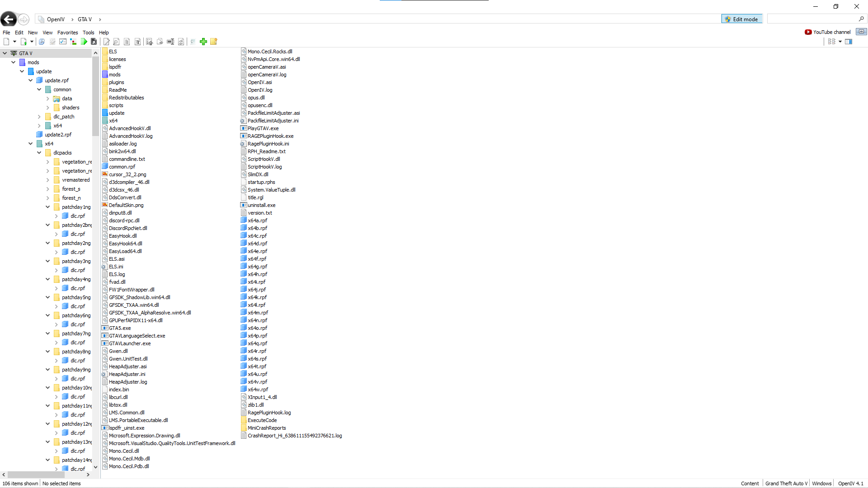This screenshot has height=488, width=868.
Task: Collapse the update.rpf tree node
Action: pyautogui.click(x=30, y=80)
